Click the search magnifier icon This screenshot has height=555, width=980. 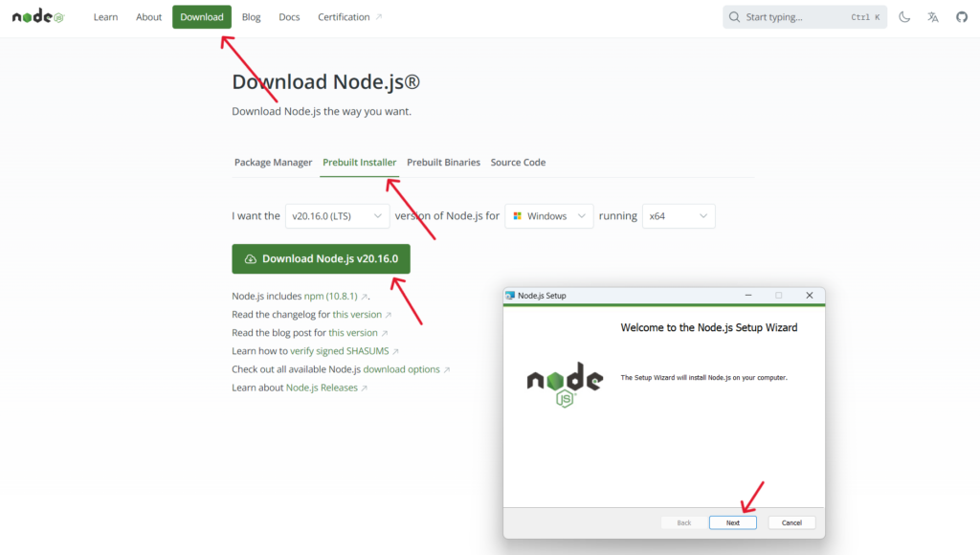[734, 17]
